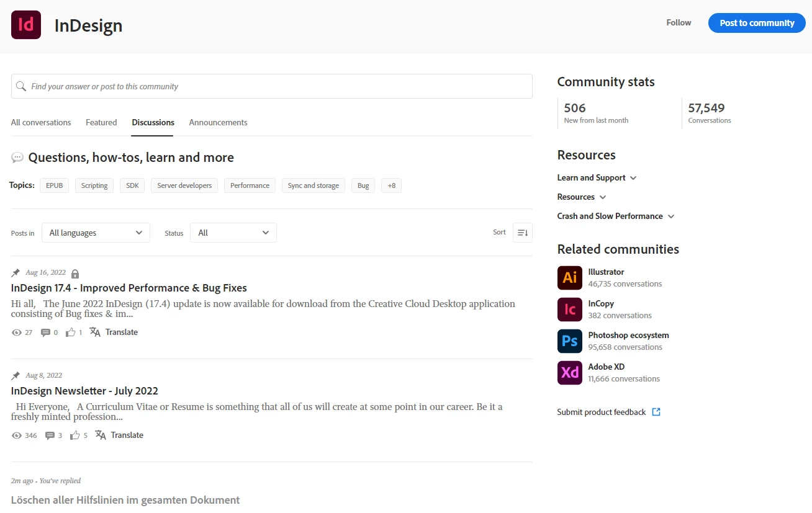The width and height of the screenshot is (812, 513).
Task: Click the pin icon on the Aug 8, 2022 post
Action: [16, 376]
